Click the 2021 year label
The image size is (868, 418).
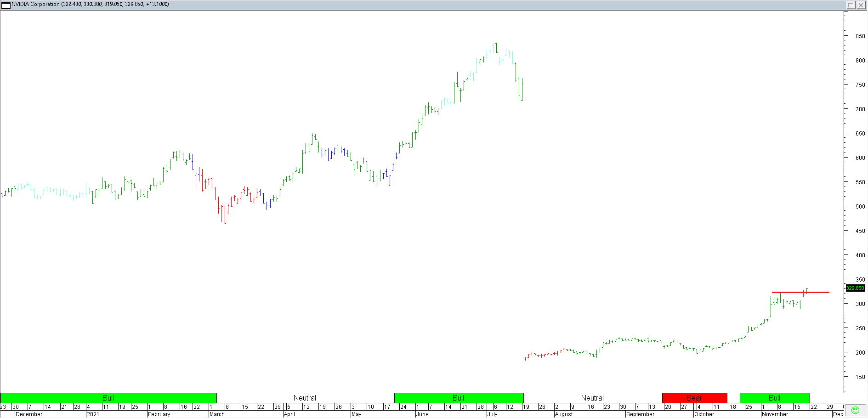[93, 414]
